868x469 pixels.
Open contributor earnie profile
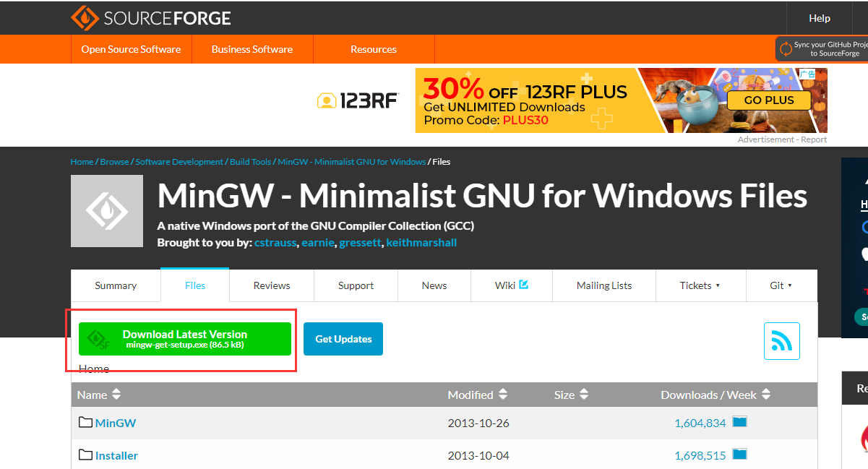tap(319, 243)
